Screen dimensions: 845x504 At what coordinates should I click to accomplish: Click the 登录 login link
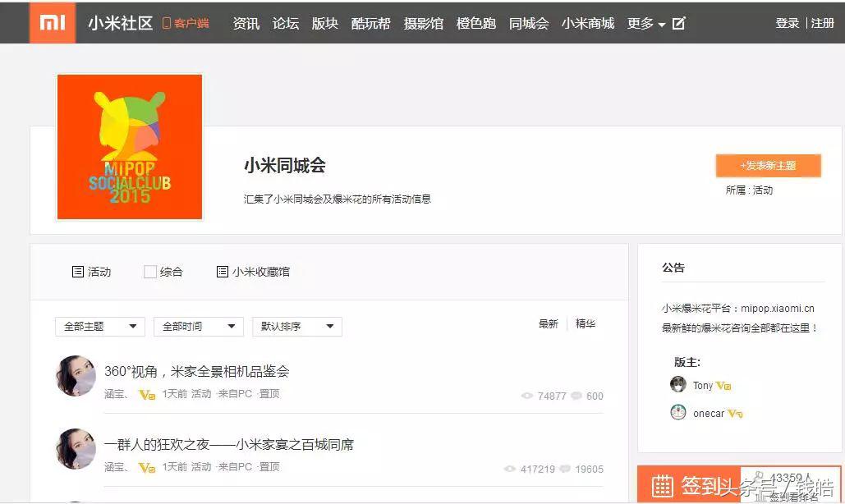pyautogui.click(x=788, y=23)
